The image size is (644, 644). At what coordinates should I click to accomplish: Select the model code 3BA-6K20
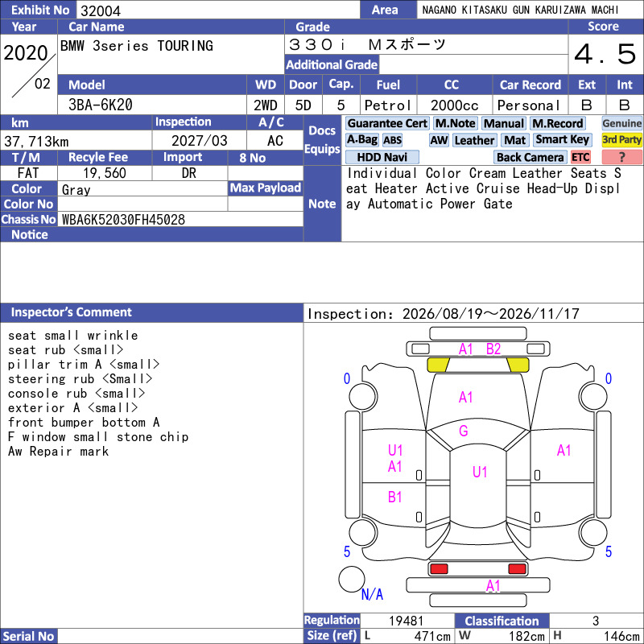tap(100, 105)
